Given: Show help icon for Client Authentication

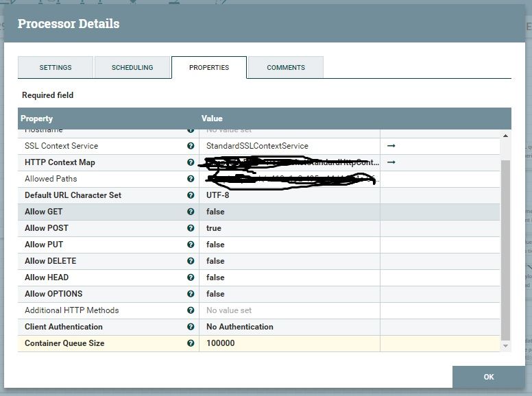Looking at the screenshot, I should coord(191,327).
